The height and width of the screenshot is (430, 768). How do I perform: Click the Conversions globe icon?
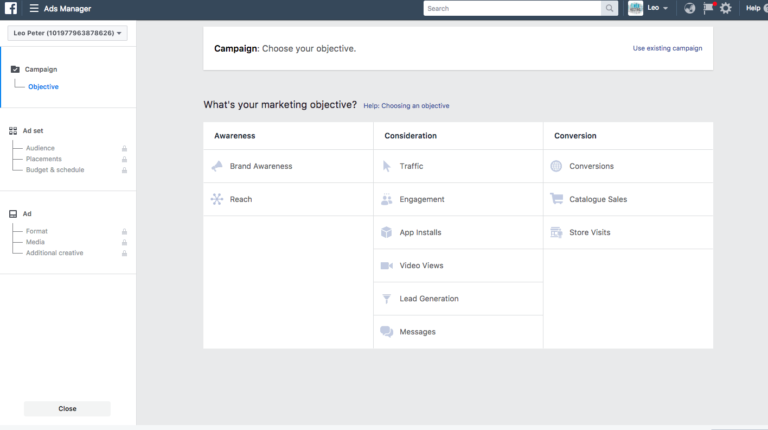pyautogui.click(x=556, y=166)
